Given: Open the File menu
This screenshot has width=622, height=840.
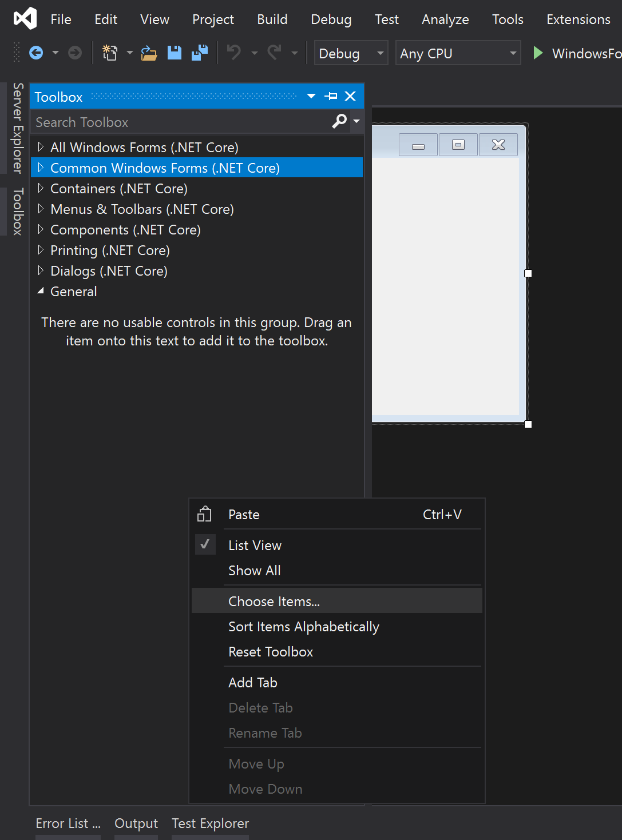Looking at the screenshot, I should coord(61,19).
